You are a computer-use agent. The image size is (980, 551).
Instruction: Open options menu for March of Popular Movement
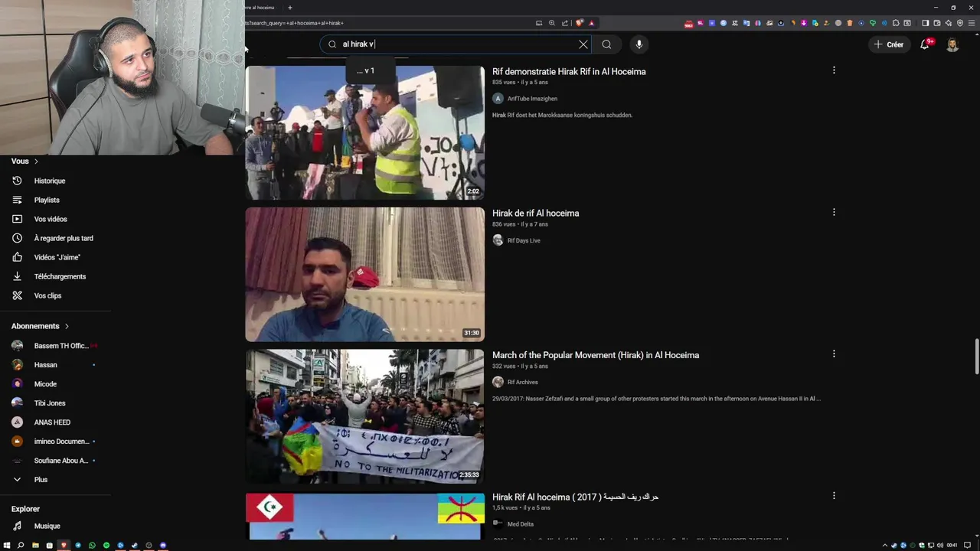834,354
